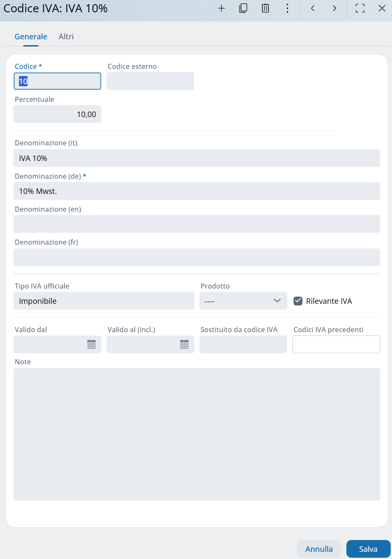Screen dimensions: 392x559
Task: Click the Codici IVA precedenti field
Action: pos(336,344)
